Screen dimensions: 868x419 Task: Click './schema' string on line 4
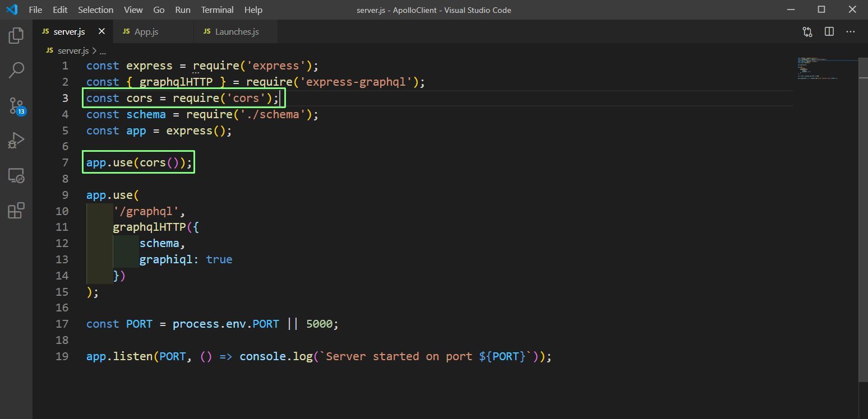(x=273, y=114)
